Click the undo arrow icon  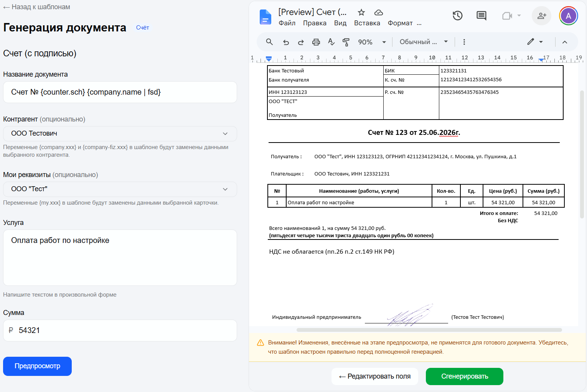pyautogui.click(x=286, y=42)
